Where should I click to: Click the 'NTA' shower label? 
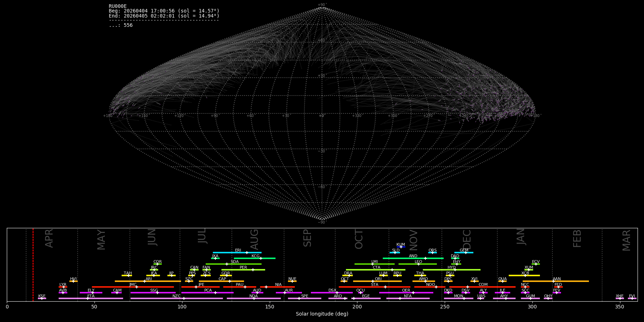(x=408, y=296)
